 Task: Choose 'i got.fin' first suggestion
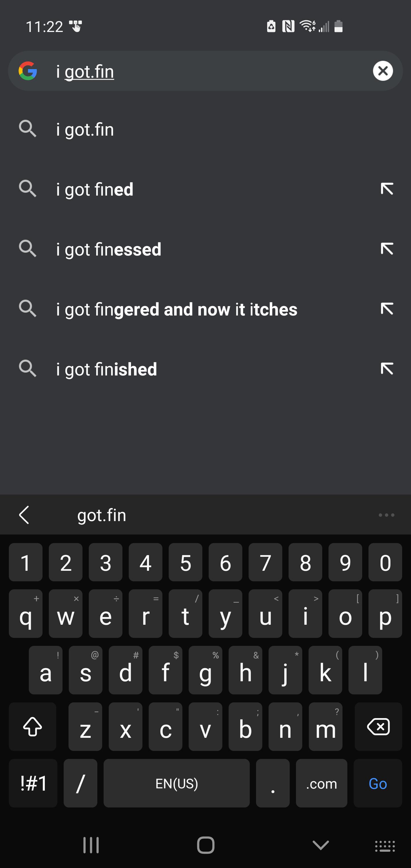pos(85,130)
